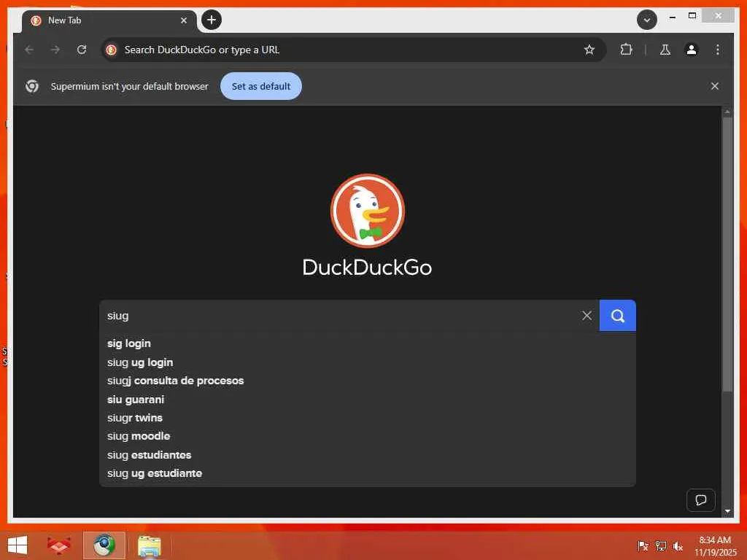The height and width of the screenshot is (560, 747).
Task: Choose suggestion siugr twins
Action: click(x=368, y=418)
